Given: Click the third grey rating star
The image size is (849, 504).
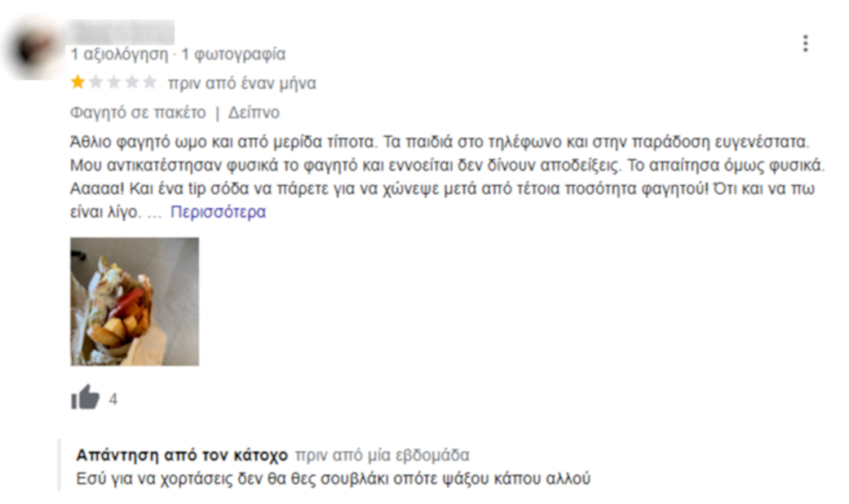Looking at the screenshot, I should tap(114, 82).
